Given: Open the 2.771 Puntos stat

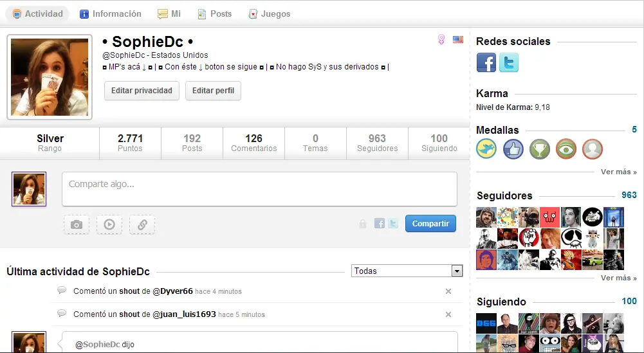Looking at the screenshot, I should pyautogui.click(x=130, y=143).
